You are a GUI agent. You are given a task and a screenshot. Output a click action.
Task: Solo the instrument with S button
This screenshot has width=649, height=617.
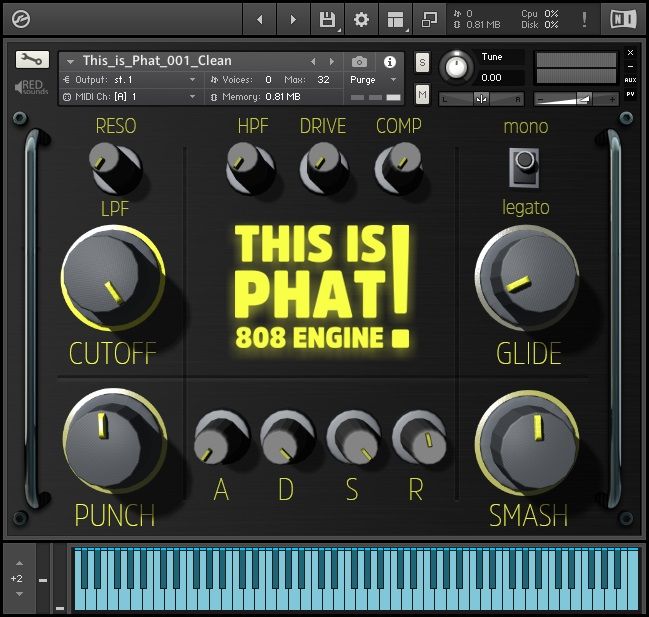click(x=422, y=62)
